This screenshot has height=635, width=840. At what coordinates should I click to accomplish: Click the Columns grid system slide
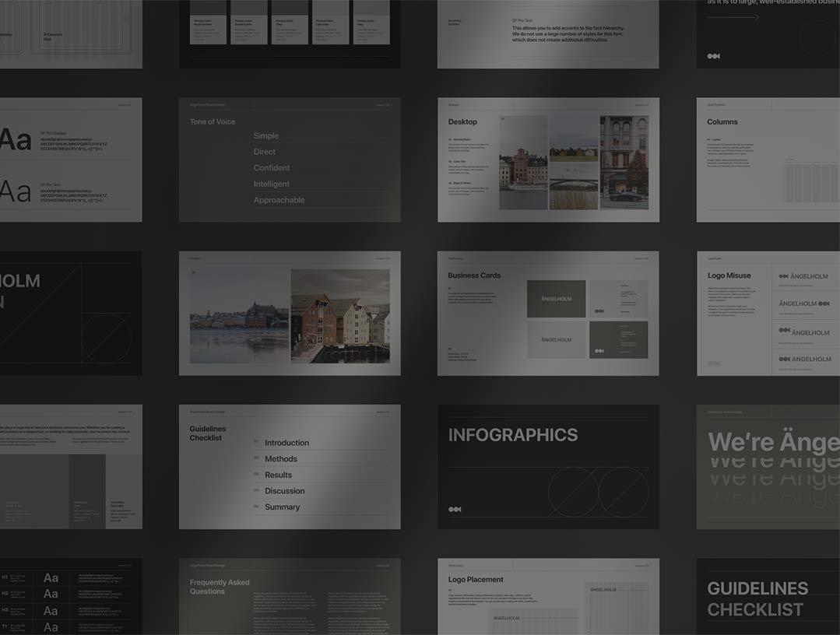pos(768,160)
